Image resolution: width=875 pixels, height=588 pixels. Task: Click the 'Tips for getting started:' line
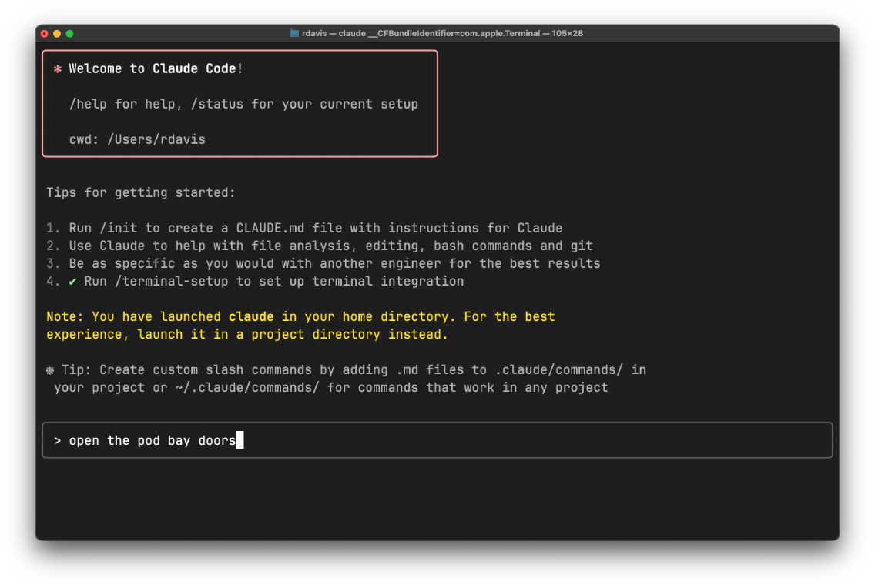click(x=141, y=193)
